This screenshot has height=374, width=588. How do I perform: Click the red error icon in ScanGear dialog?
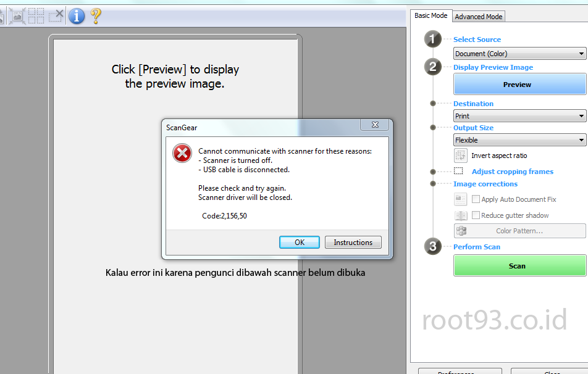[182, 153]
